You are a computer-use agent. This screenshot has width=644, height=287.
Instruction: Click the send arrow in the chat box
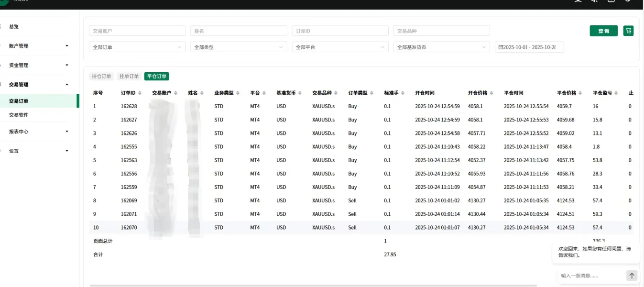tap(632, 276)
